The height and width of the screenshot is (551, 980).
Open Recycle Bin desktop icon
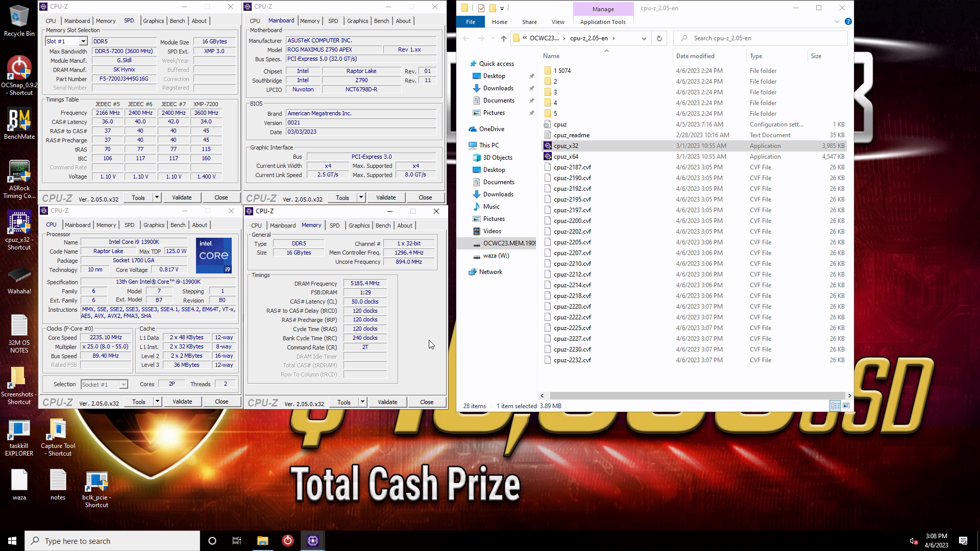tap(19, 21)
